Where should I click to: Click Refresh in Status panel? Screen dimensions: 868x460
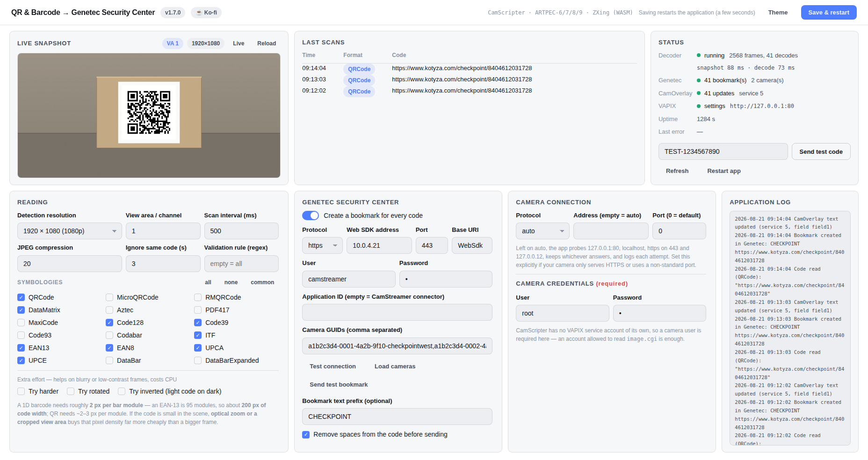[x=677, y=171]
